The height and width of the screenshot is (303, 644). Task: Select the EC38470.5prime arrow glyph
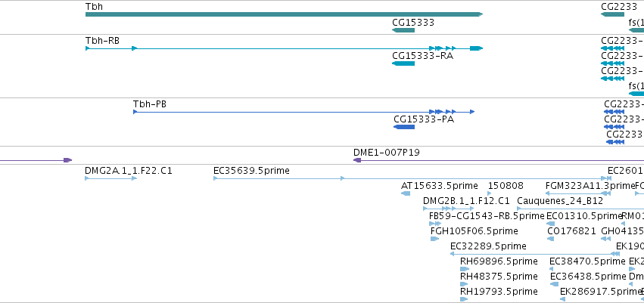coord(552,270)
